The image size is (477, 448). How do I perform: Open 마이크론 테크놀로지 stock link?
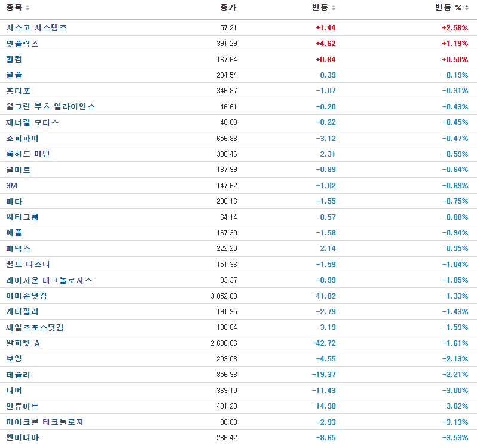point(45,422)
